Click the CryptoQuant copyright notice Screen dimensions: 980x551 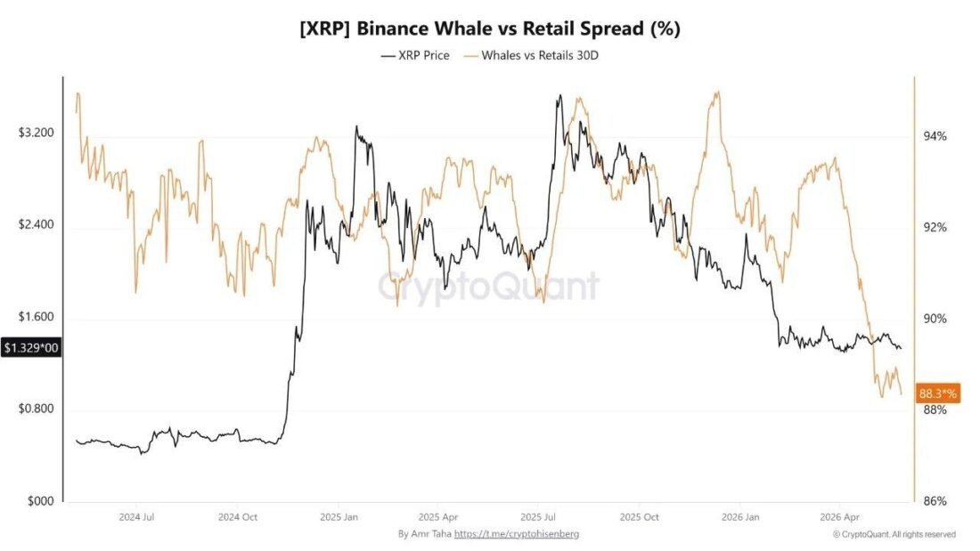pyautogui.click(x=894, y=534)
